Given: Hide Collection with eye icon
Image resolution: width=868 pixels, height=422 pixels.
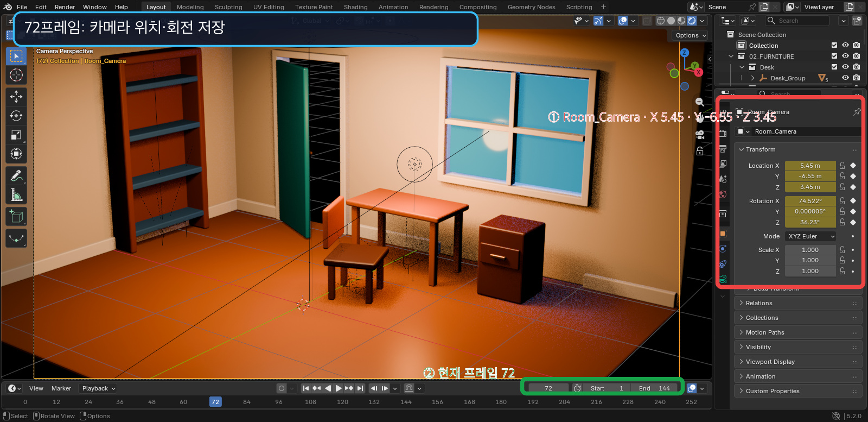Looking at the screenshot, I should click(845, 46).
